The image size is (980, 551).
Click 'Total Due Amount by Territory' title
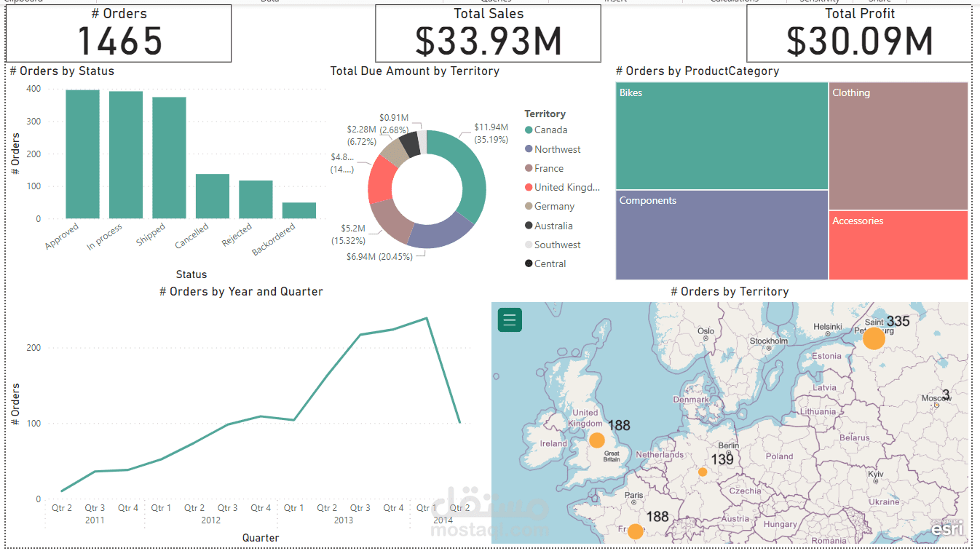(x=415, y=71)
